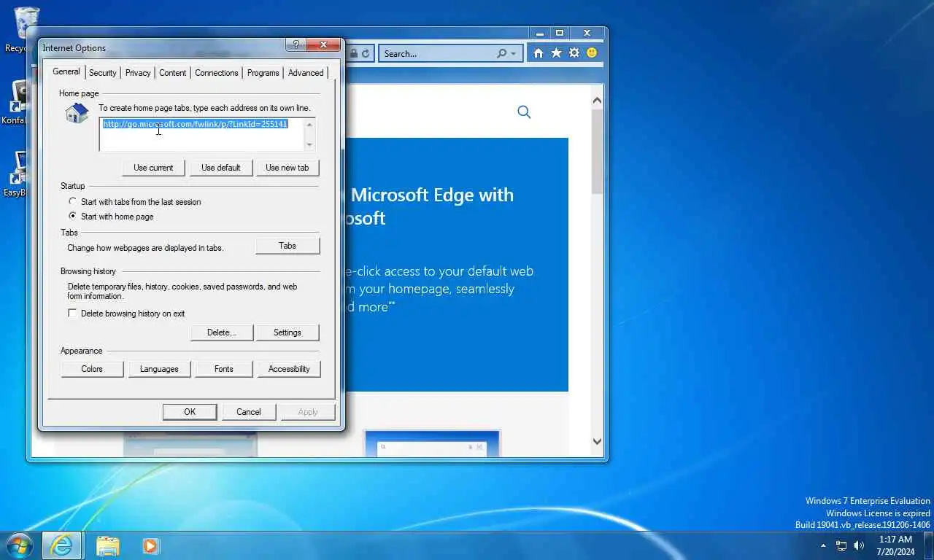Image resolution: width=934 pixels, height=560 pixels.
Task: Click the Use new tab button
Action: (287, 168)
